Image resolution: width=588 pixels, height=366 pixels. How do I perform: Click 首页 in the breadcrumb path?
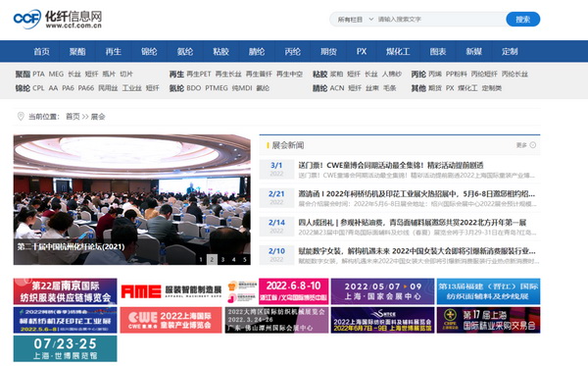tap(73, 117)
